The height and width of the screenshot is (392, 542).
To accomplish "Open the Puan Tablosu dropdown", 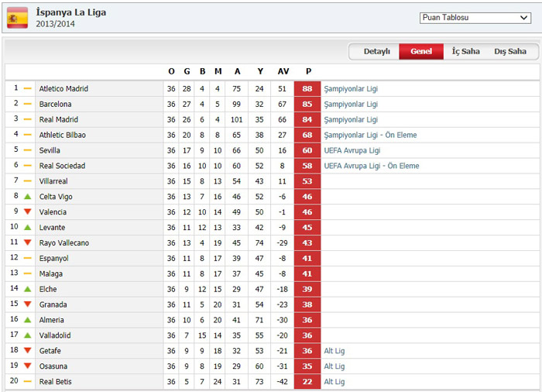I will click(x=475, y=18).
